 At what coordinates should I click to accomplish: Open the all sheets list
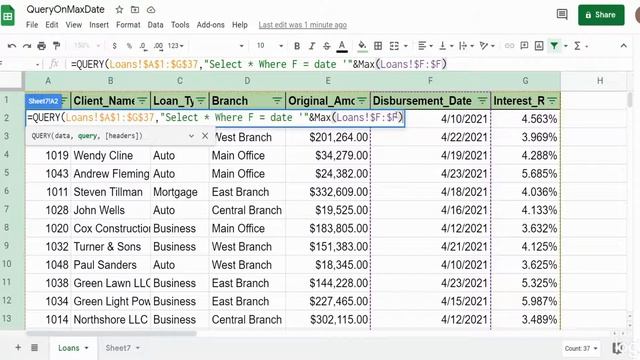pos(35,347)
